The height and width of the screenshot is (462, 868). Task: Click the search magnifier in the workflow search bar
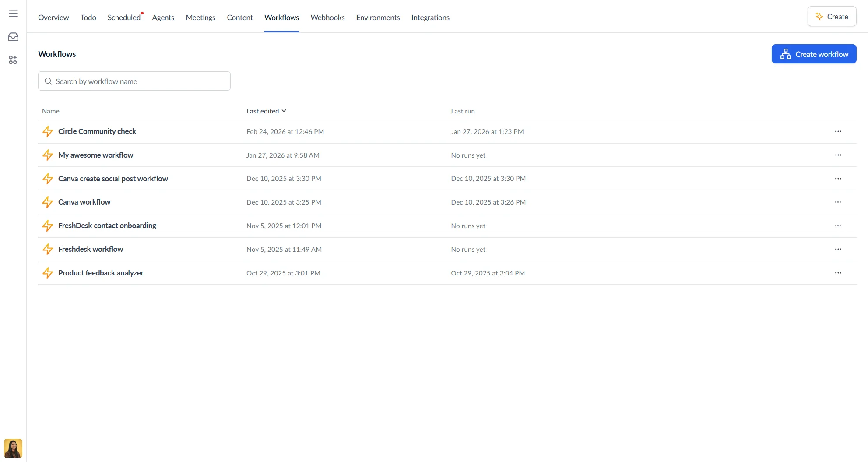(x=48, y=81)
